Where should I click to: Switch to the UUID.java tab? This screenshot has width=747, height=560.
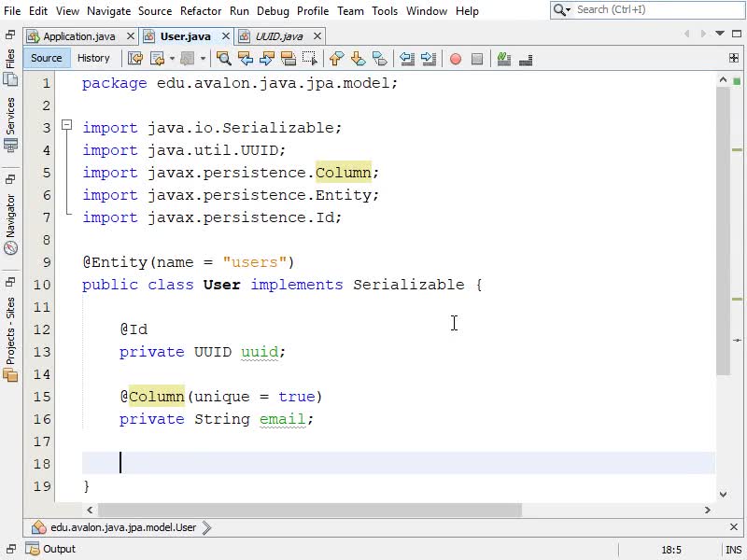point(279,36)
